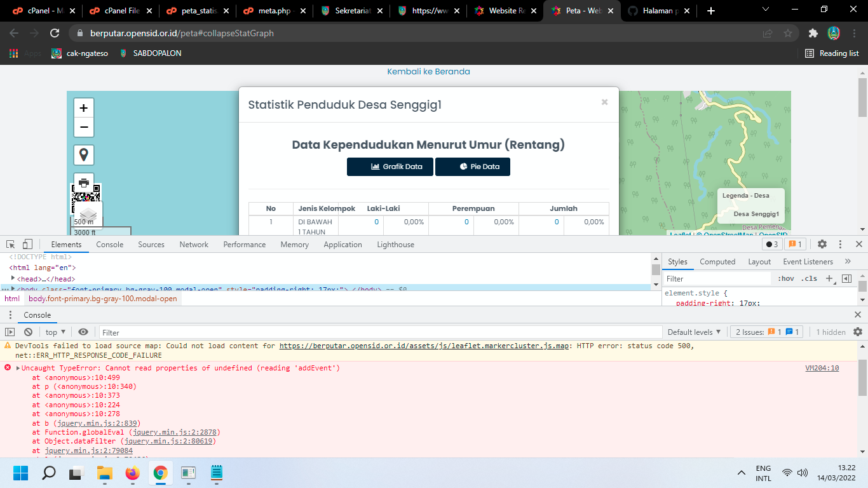This screenshot has width=868, height=488.
Task: Open the 'top' frame context dropdown
Action: point(54,332)
